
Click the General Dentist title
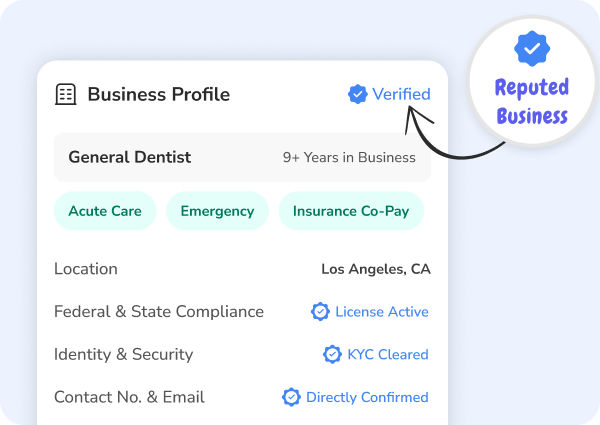coord(129,157)
